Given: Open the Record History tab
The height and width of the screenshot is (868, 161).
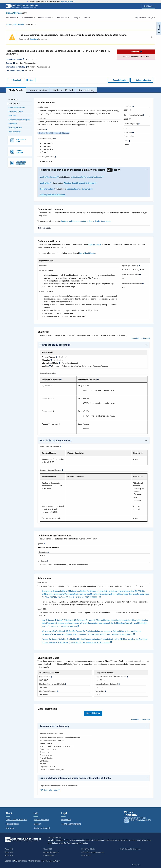Looking at the screenshot, I should tap(86, 90).
